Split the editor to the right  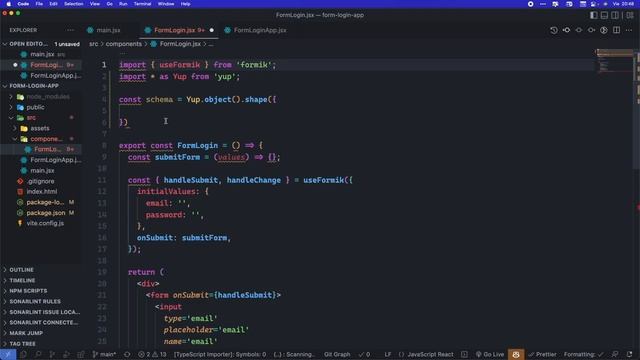point(616,30)
